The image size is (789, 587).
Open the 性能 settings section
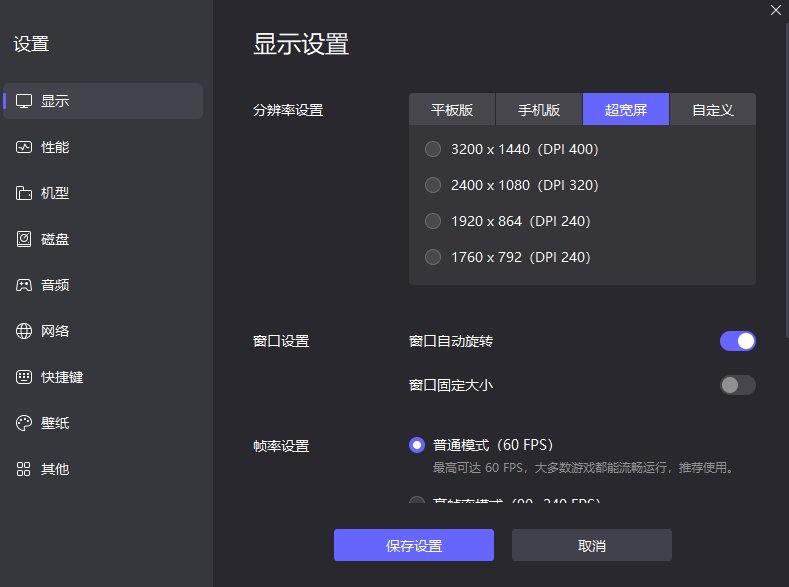click(x=103, y=147)
